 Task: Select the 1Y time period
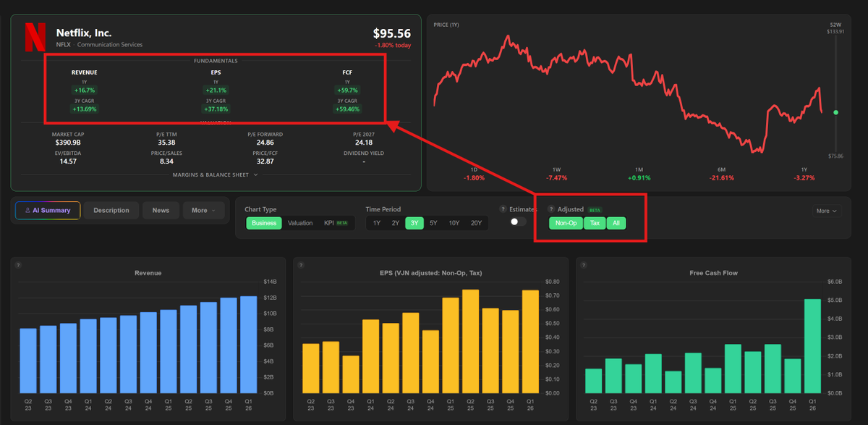point(377,223)
